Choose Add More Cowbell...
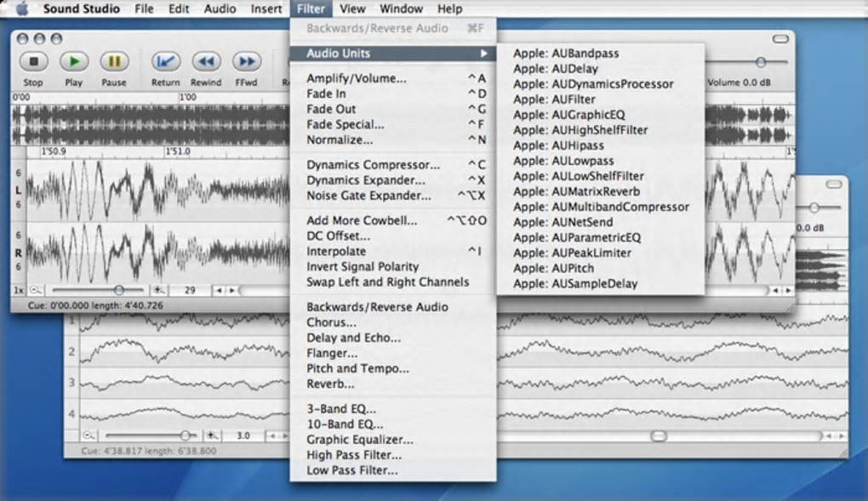The width and height of the screenshot is (868, 501). click(x=393, y=220)
